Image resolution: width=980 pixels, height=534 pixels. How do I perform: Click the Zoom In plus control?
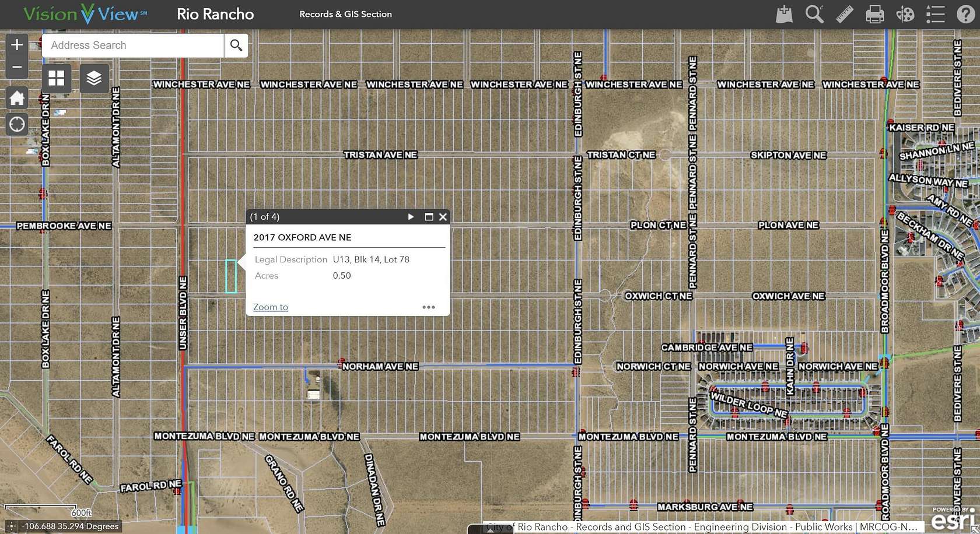click(17, 44)
